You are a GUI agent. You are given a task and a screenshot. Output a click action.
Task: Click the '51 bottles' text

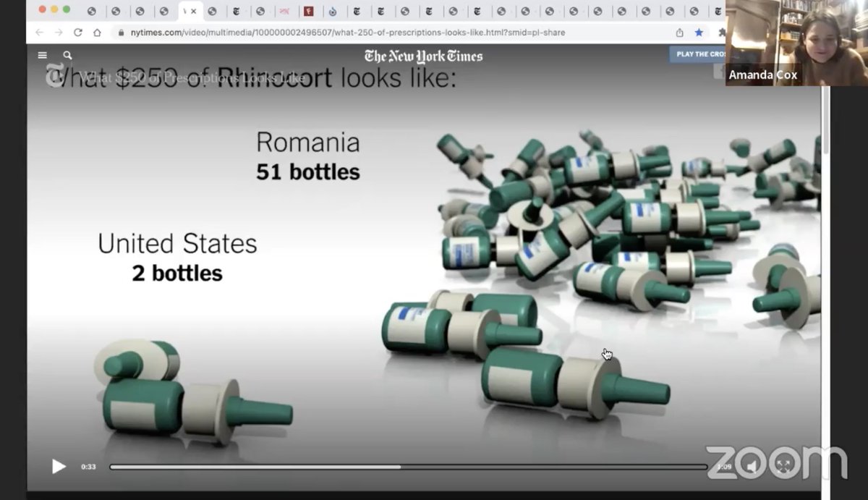(308, 172)
